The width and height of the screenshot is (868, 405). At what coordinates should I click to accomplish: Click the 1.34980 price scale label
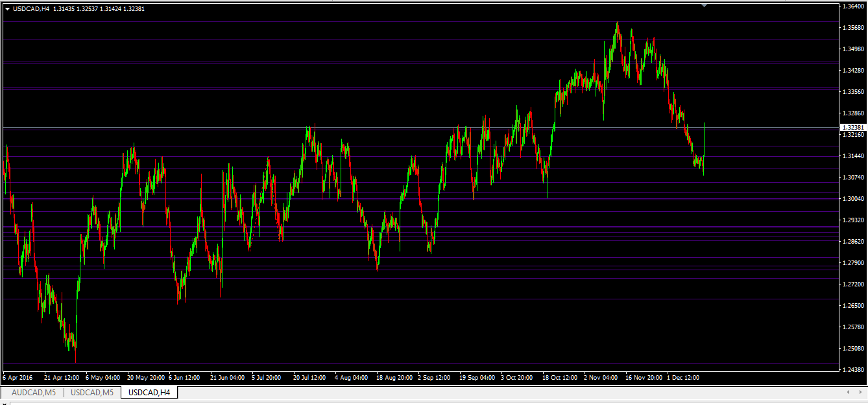tap(852, 49)
